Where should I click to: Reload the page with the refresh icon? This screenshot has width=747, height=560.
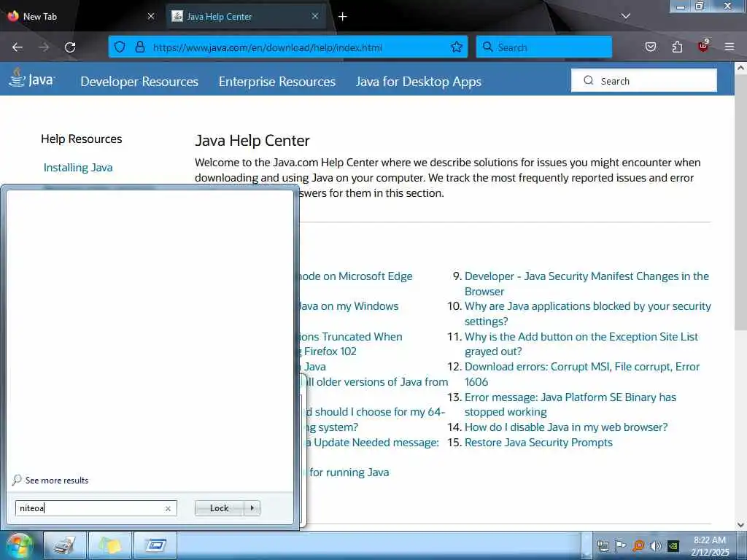point(70,47)
